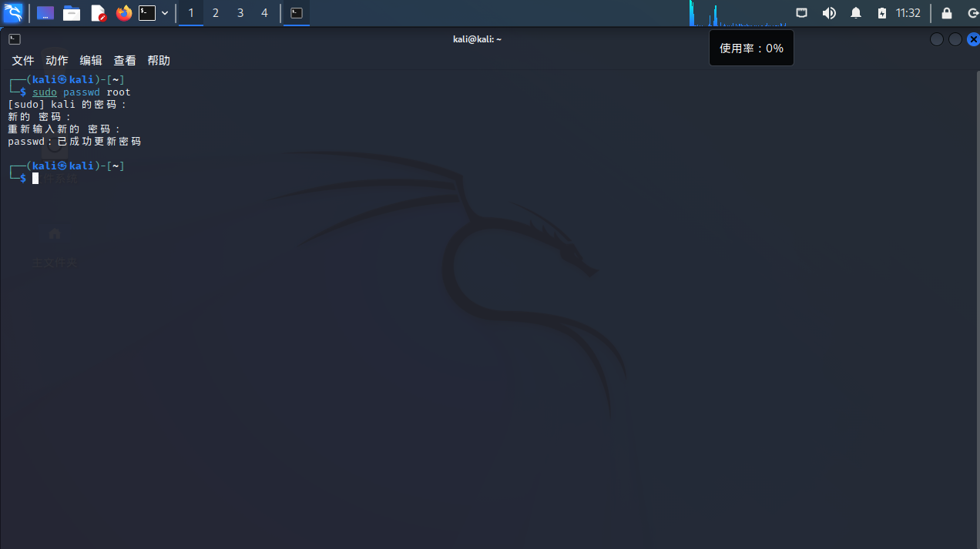Launch the text editor panel icon

[x=98, y=13]
